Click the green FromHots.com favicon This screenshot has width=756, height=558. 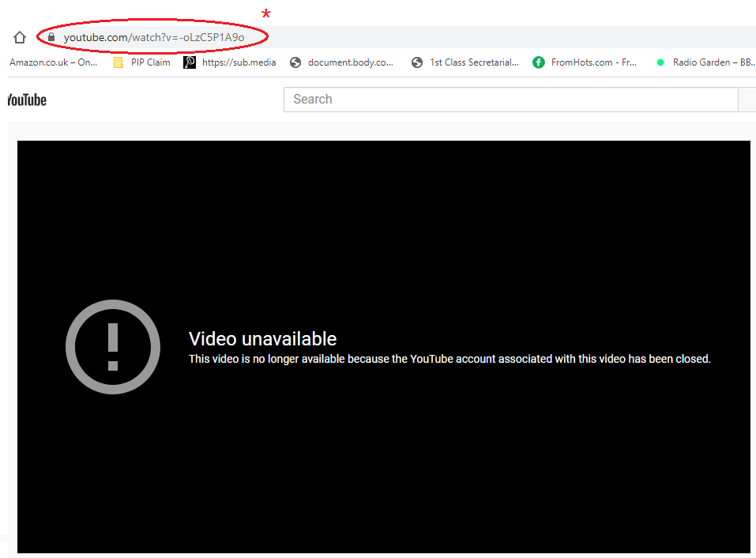pos(539,62)
